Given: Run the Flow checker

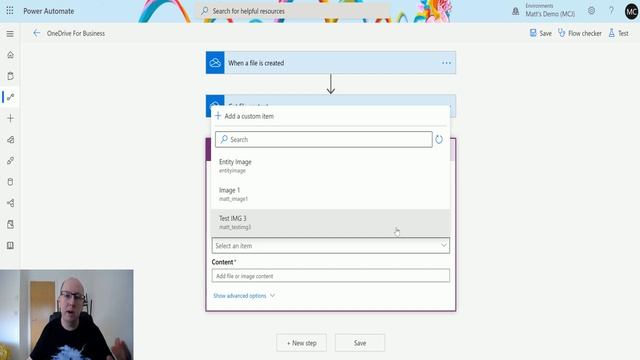Looking at the screenshot, I should [x=580, y=33].
